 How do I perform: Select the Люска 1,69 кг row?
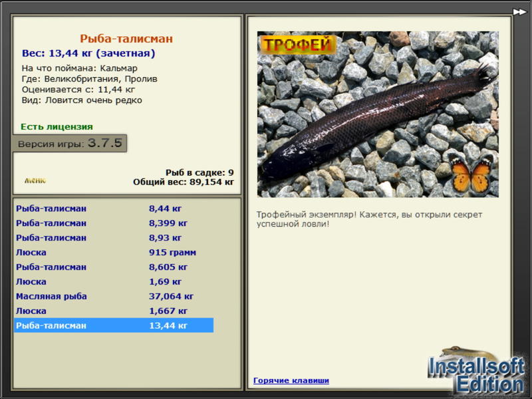coord(114,281)
